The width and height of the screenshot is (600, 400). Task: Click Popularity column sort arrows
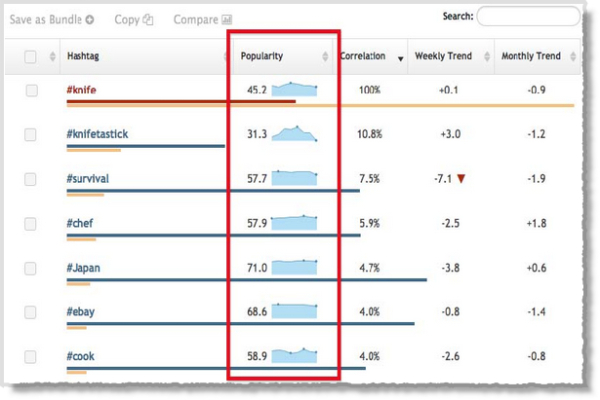(x=325, y=57)
